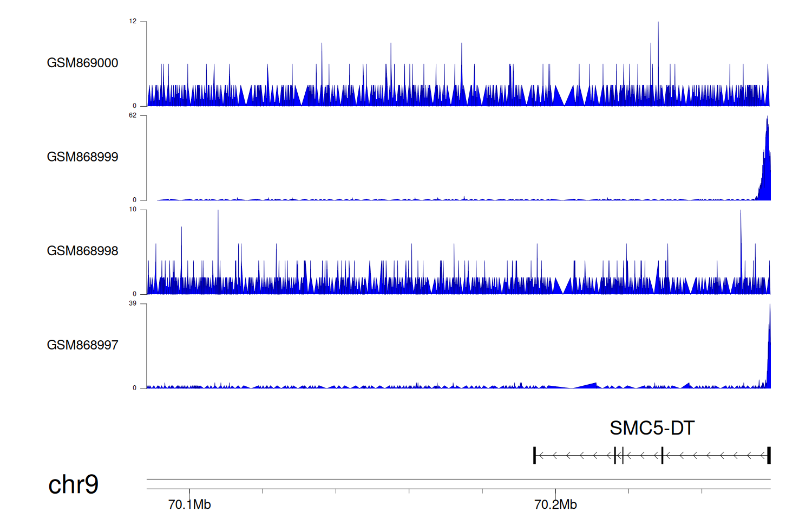Select the GSM868997 track name

82,345
